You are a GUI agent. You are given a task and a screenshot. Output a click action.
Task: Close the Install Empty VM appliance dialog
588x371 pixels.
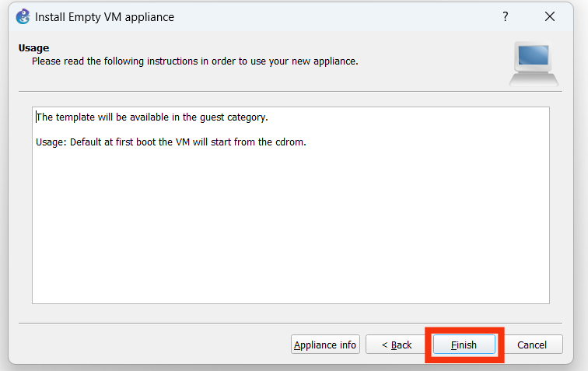pyautogui.click(x=550, y=16)
